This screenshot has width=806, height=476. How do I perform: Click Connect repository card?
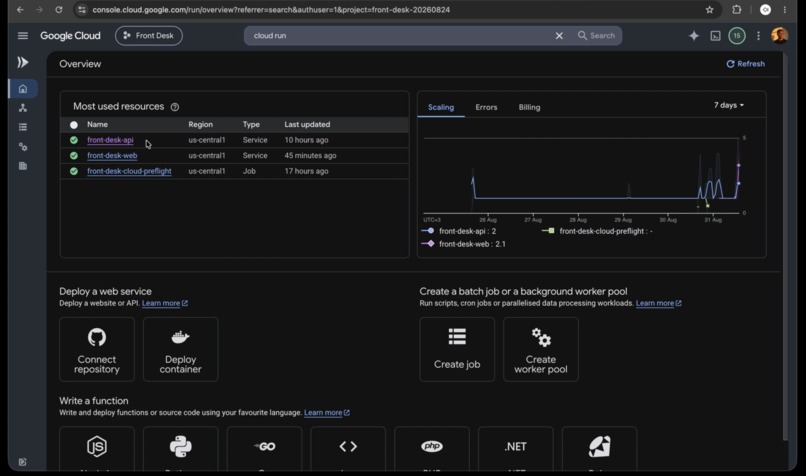pos(97,350)
